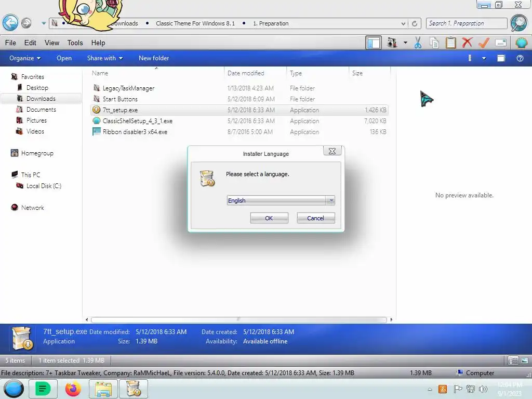Image resolution: width=532 pixels, height=399 pixels.
Task: Click the volume speaker tray icon
Action: click(483, 389)
